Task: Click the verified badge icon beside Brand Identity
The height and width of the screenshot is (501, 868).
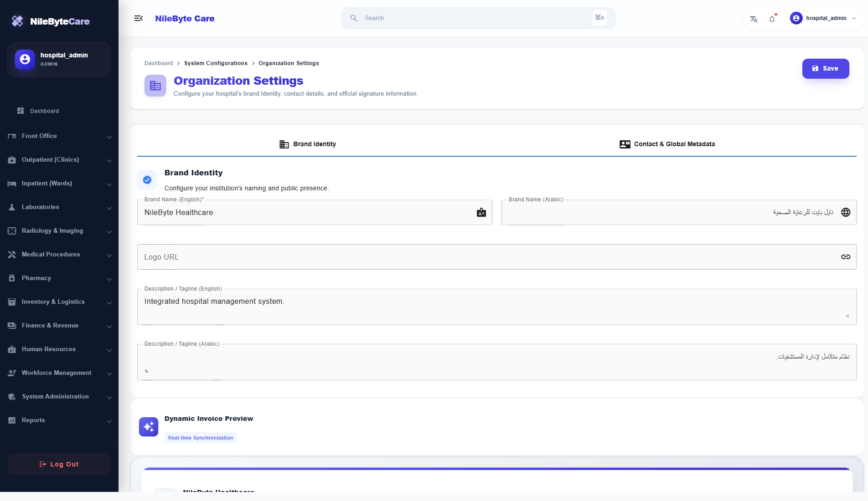Action: coord(147,180)
